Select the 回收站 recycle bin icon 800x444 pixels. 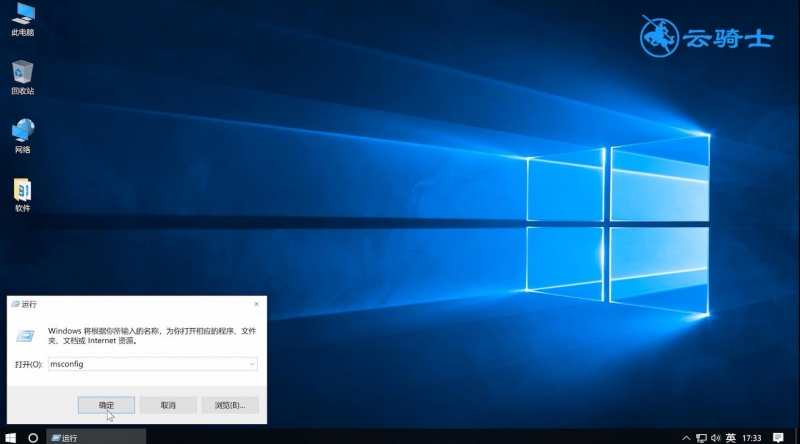coord(22,78)
